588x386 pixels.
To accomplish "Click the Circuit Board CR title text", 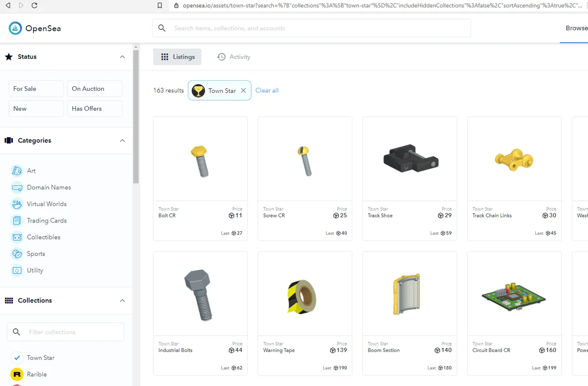I will tap(492, 350).
